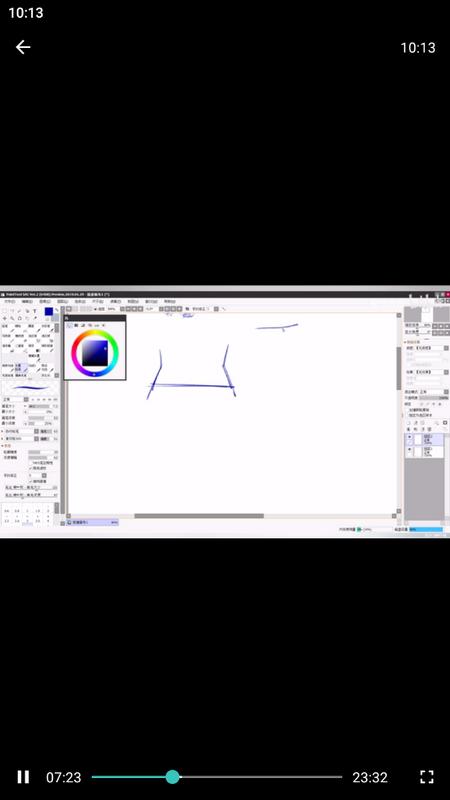Choose the rectangular Selection tool
Screen dimensions: 450x800
pos(5,311)
